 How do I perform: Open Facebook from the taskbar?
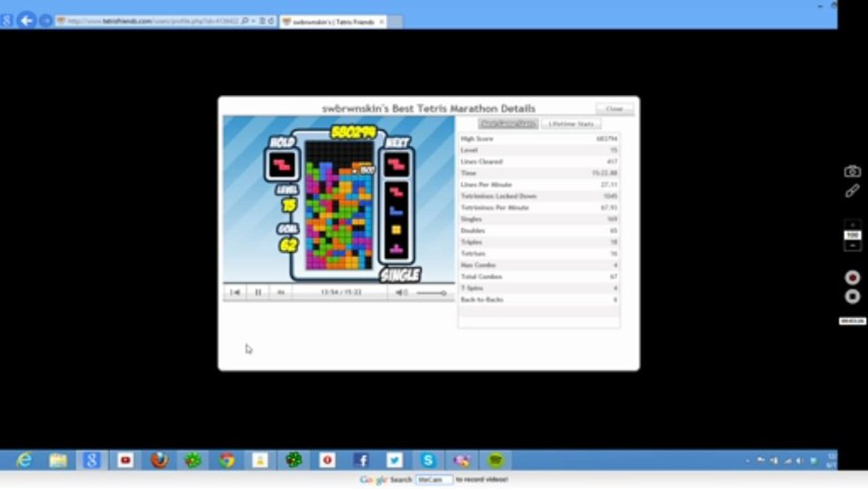pos(361,460)
